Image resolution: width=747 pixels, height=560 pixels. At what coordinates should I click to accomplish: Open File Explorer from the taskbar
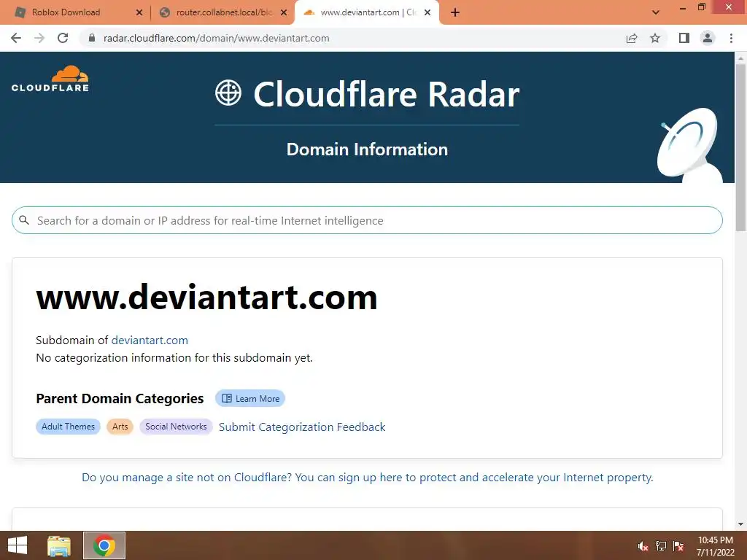tap(59, 545)
